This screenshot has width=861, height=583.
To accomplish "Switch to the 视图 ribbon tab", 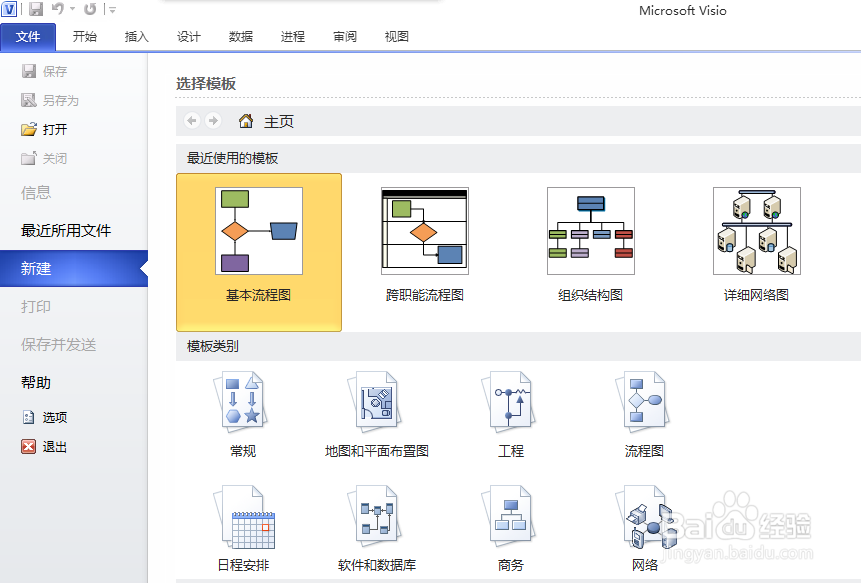I will 396,37.
